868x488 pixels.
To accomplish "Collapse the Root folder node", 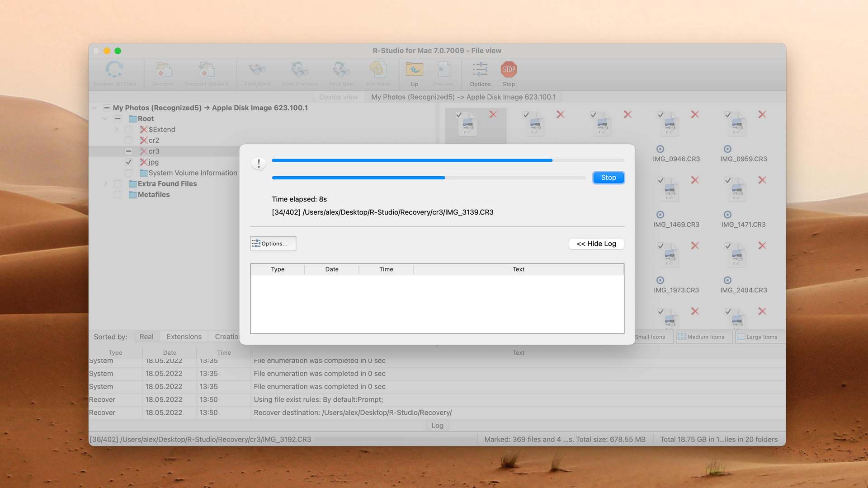I will 105,119.
